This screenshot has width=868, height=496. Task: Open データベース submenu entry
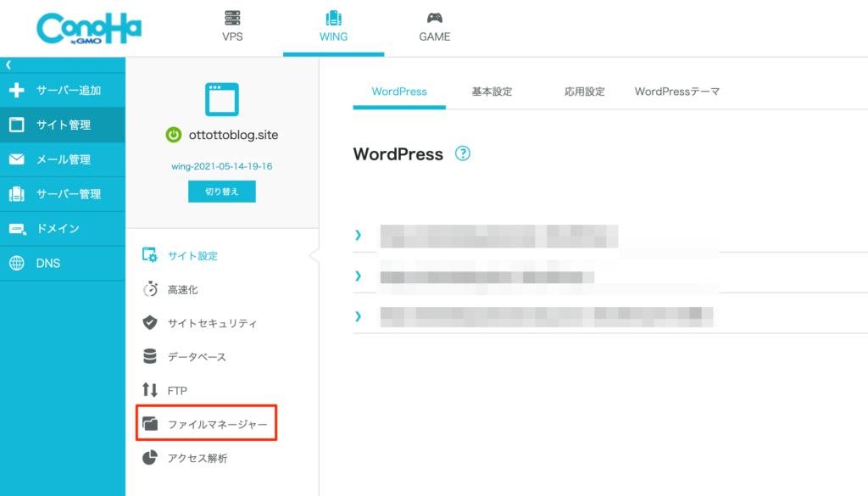(x=197, y=357)
